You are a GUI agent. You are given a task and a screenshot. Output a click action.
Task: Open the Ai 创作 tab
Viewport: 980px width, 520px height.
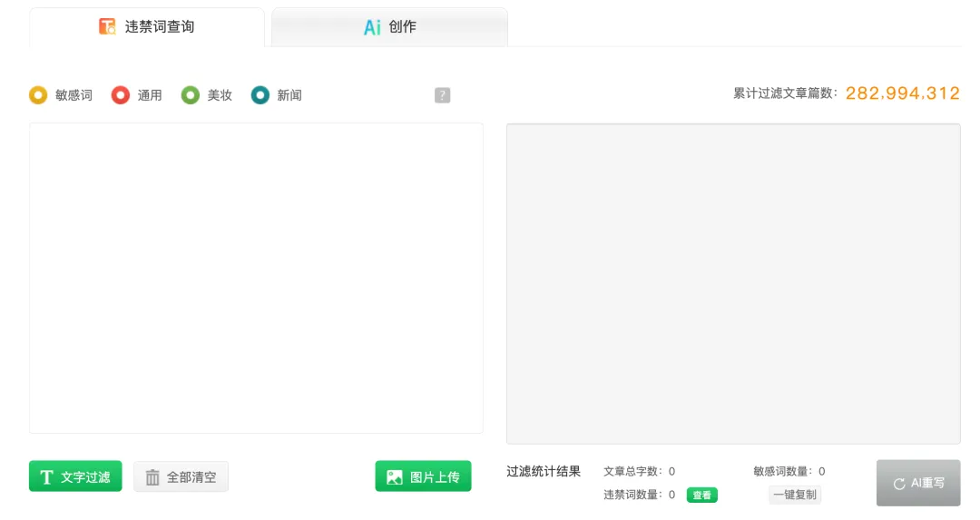[x=389, y=27]
